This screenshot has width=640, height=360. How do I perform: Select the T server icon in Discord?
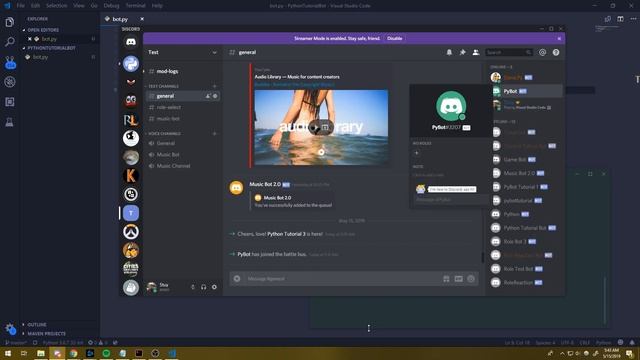[x=131, y=213]
